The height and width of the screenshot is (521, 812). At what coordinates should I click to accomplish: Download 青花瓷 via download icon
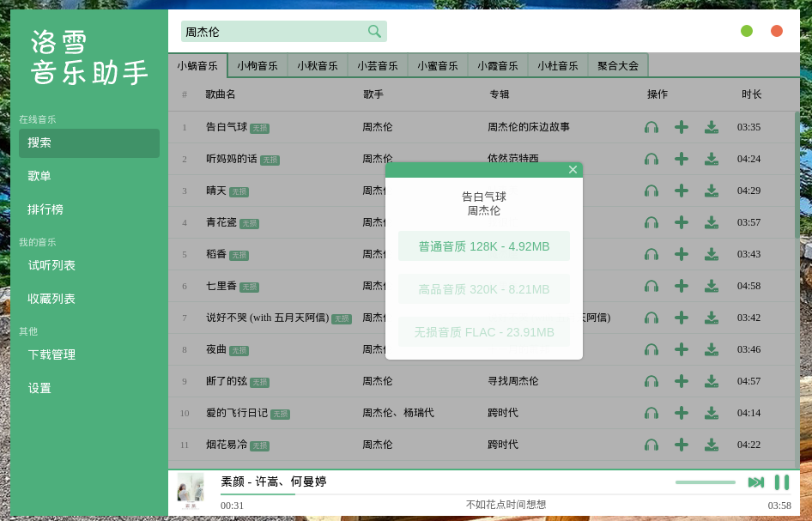(x=712, y=222)
